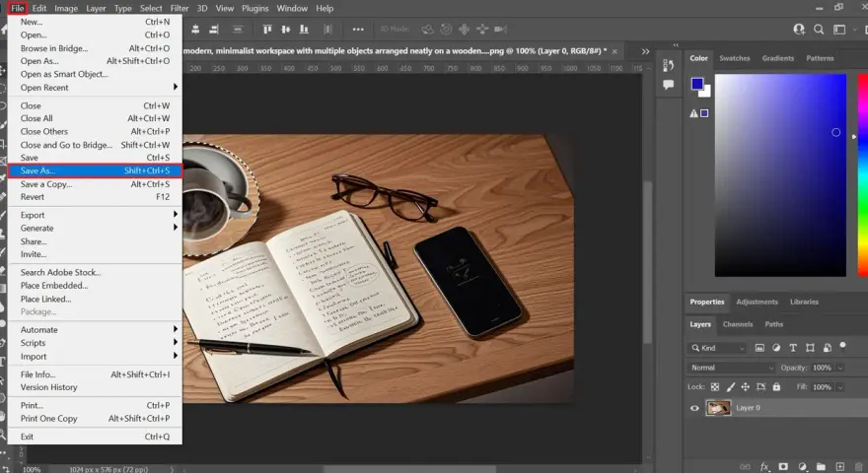The height and width of the screenshot is (473, 868).
Task: Click the foreground blue color swatch
Action: point(697,84)
